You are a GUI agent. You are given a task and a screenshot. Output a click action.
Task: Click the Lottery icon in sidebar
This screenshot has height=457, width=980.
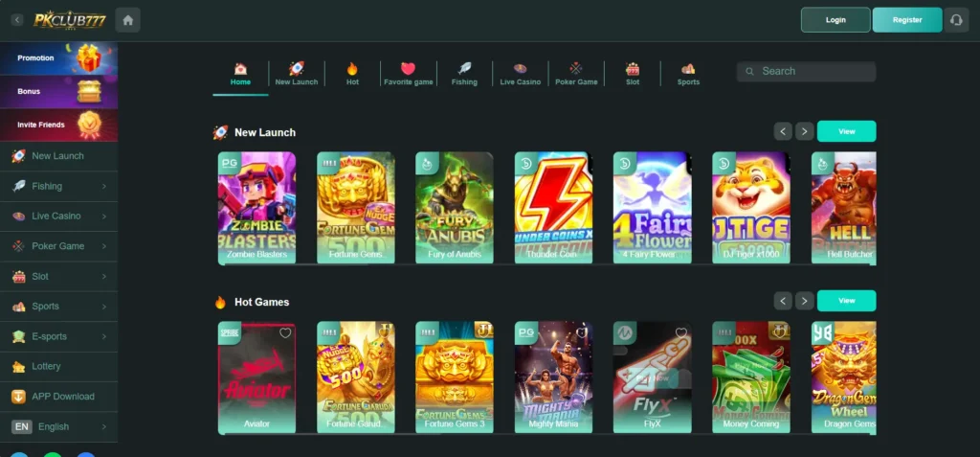tap(19, 366)
